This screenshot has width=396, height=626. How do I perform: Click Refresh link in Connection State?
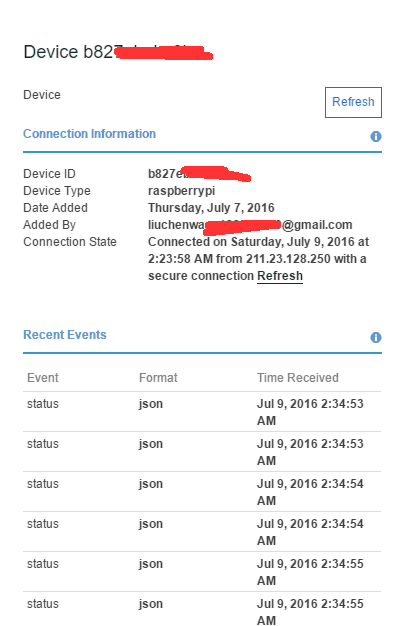point(280,276)
